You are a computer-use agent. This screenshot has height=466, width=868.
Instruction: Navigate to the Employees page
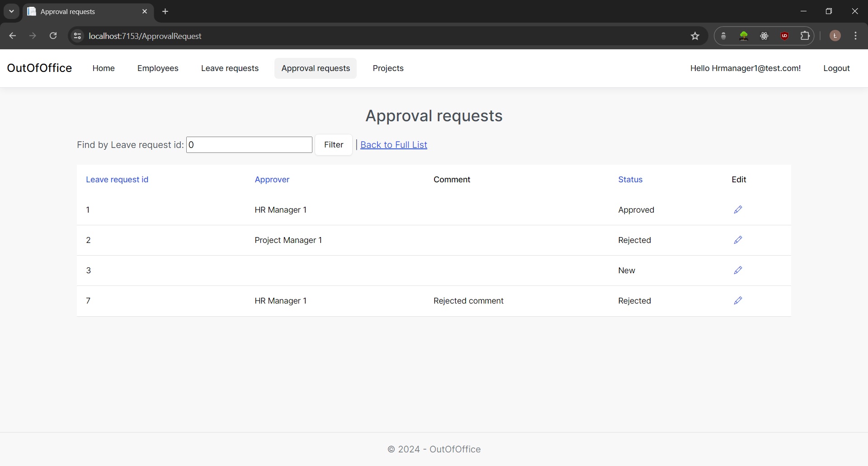pos(157,68)
